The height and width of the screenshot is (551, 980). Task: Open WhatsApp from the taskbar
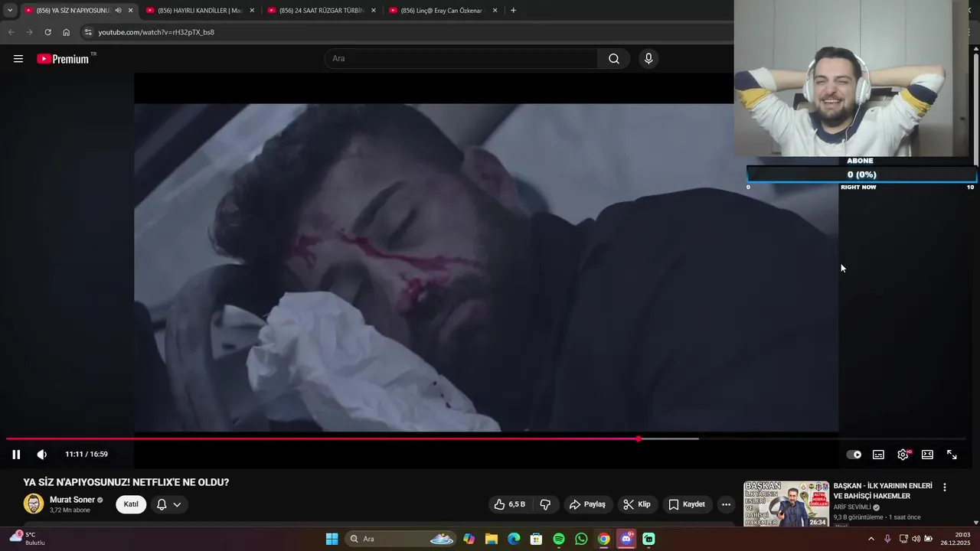[x=581, y=539]
